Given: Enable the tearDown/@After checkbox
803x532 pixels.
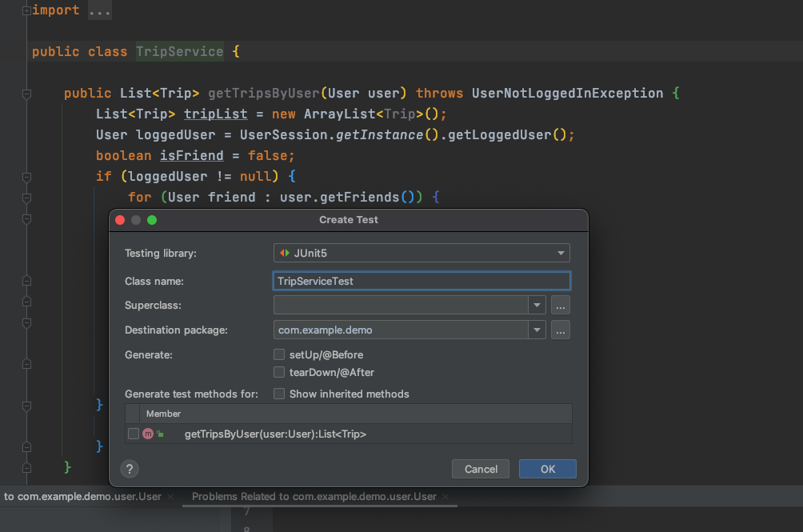Looking at the screenshot, I should 279,372.
